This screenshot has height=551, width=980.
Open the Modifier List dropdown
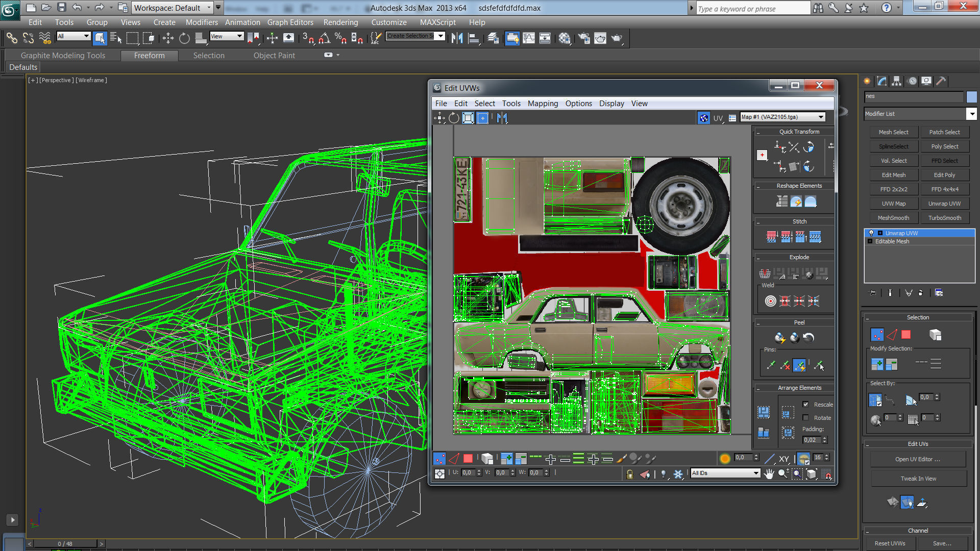point(920,114)
